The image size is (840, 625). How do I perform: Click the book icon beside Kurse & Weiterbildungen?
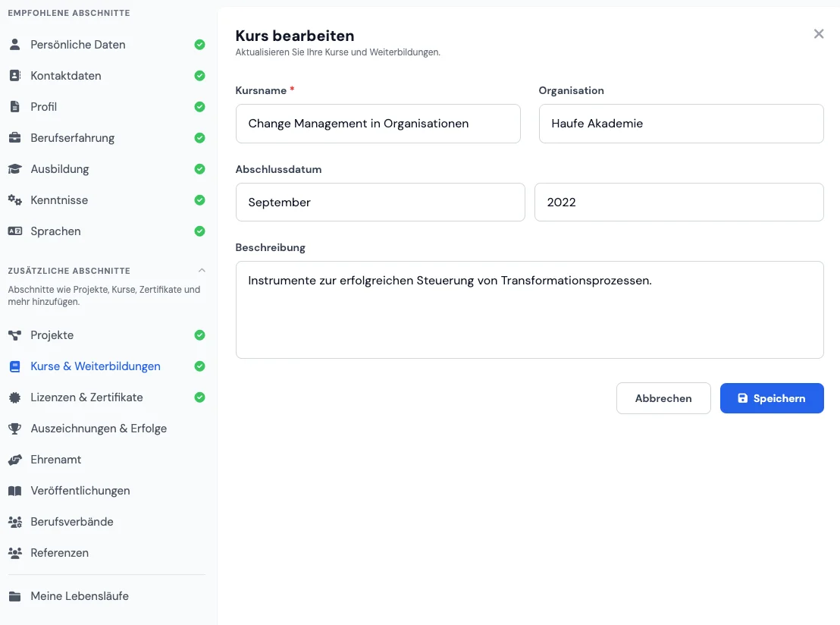pyautogui.click(x=15, y=366)
